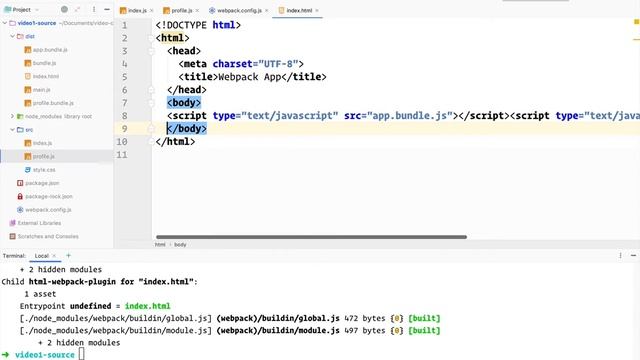This screenshot has height=360, width=640.
Task: Click the expand/collapse all icon in Project header
Action: tap(78, 9)
